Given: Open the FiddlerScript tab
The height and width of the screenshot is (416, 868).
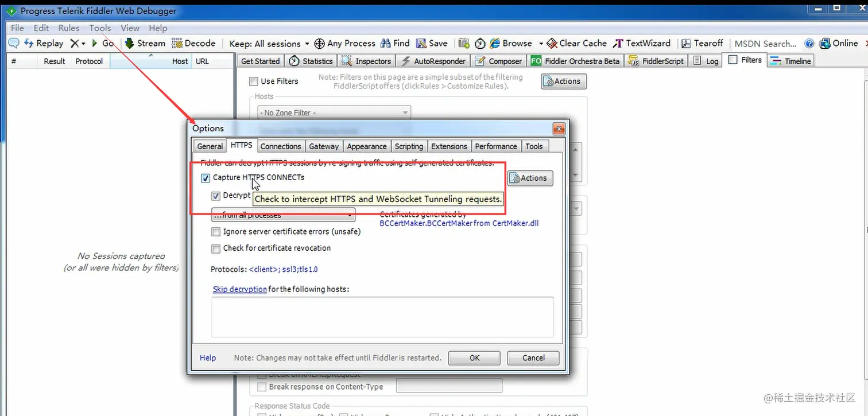Looking at the screenshot, I should click(x=656, y=61).
